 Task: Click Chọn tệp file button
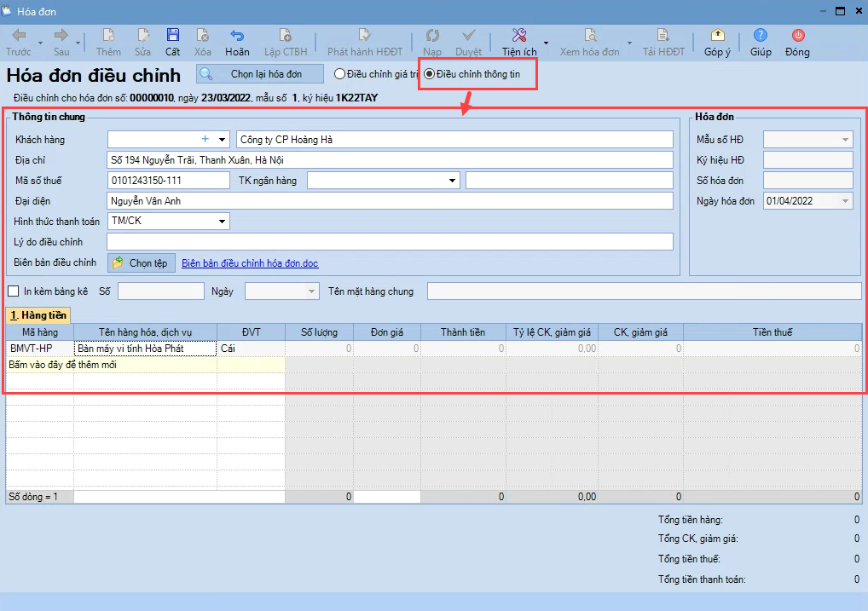tap(142, 262)
